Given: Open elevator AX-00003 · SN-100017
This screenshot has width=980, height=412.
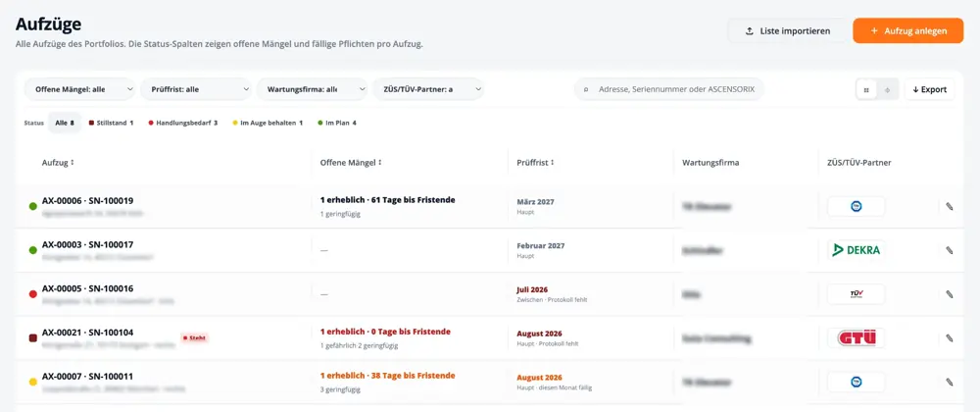Looking at the screenshot, I should pos(87,244).
